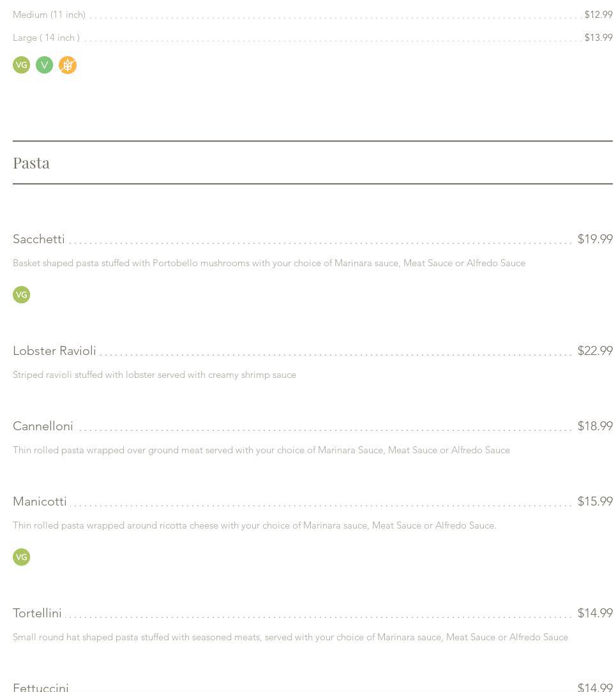Select the Cannelloni menu item

point(43,426)
